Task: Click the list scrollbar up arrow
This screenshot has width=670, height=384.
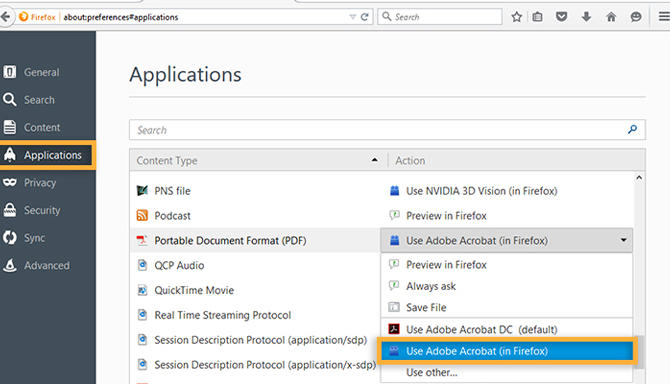Action: coord(639,178)
